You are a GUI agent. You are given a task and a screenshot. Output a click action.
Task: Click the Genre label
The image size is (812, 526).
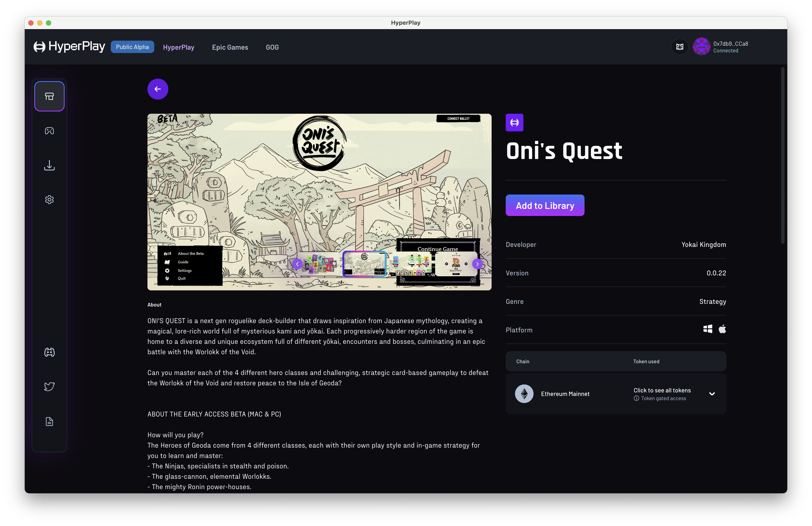point(515,301)
